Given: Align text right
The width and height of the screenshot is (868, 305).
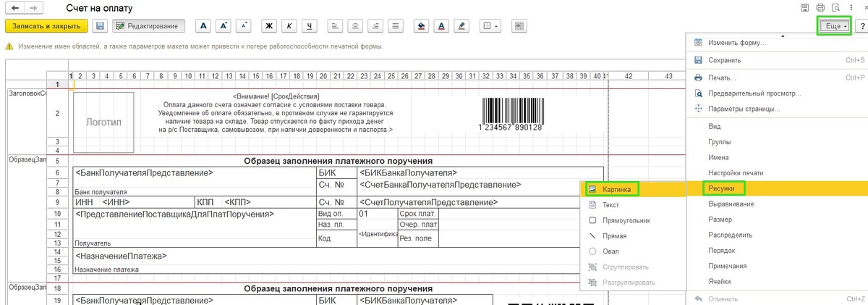Looking at the screenshot, I should coord(374,25).
